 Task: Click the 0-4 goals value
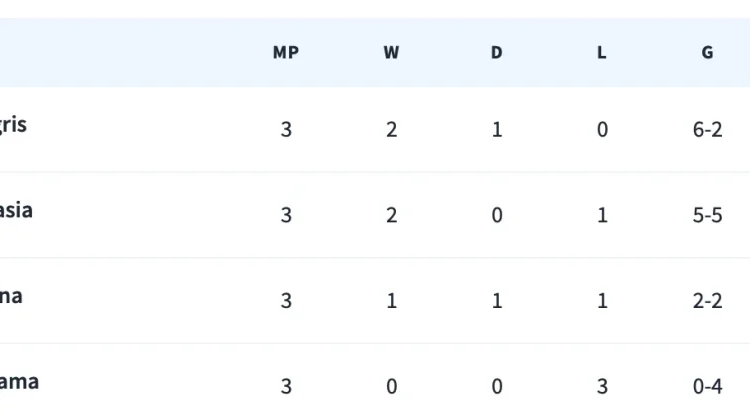coord(707,387)
